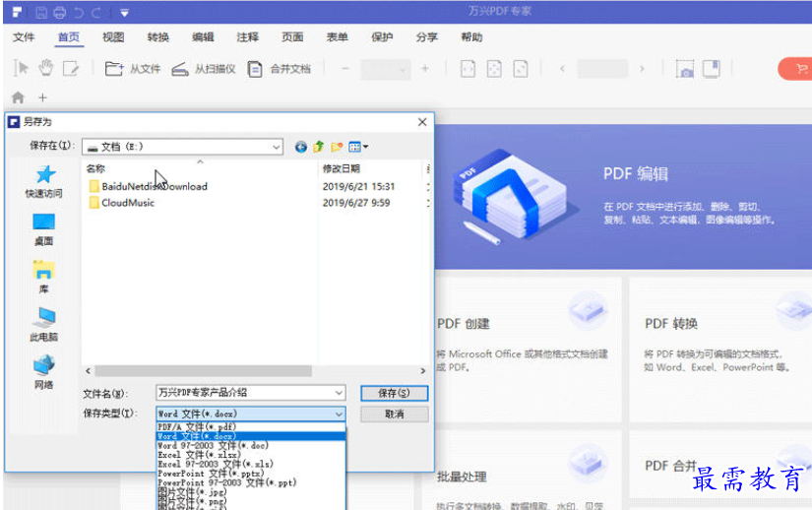Click 从扫描仪 create from scanner
This screenshot has width=812, height=510.
(204, 68)
